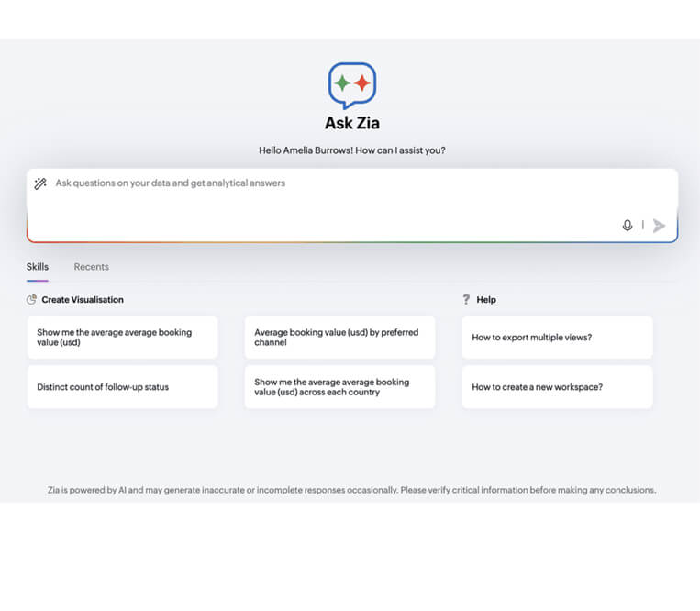Open 'How to create a new workspace?' help card
Screen dimensions: 700x611
557,387
